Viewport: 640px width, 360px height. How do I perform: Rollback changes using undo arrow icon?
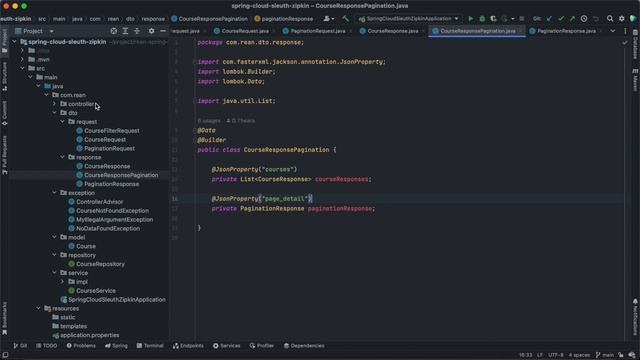(596, 19)
